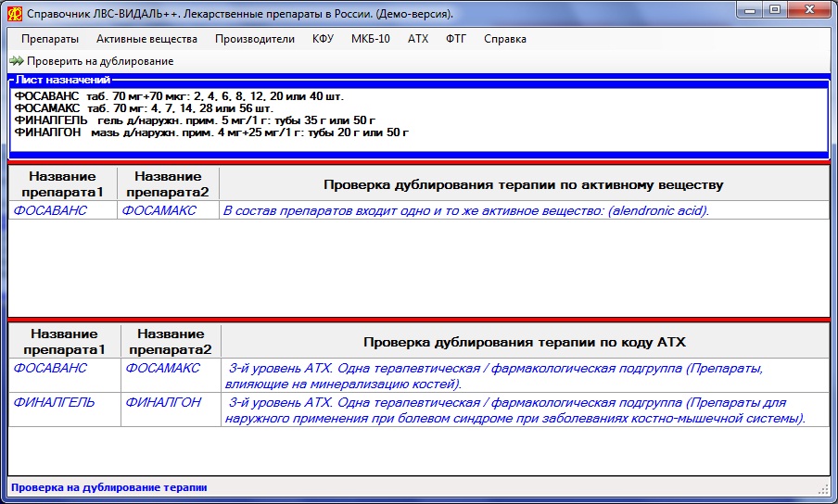Viewport: 838px width, 504px height.
Task: Select the ФИНАЛГОН line in prescription list
Action: click(x=211, y=132)
